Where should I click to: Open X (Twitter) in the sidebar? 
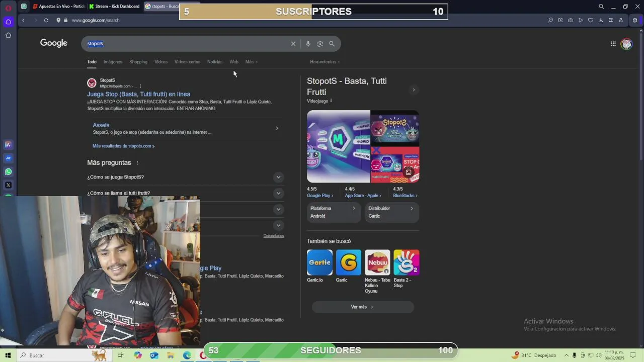tap(8, 185)
